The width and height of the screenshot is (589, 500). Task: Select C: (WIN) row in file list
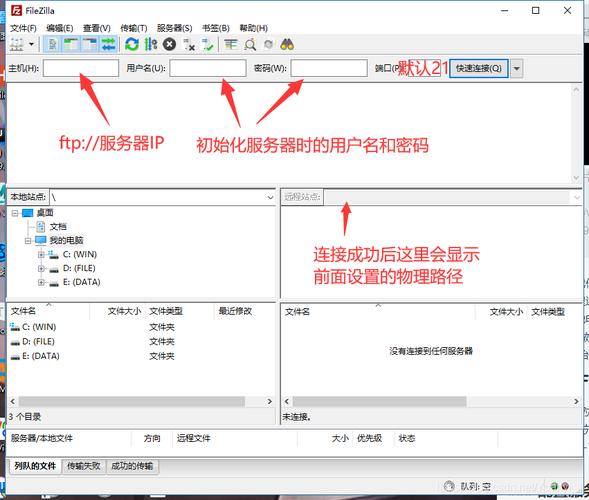point(141,327)
